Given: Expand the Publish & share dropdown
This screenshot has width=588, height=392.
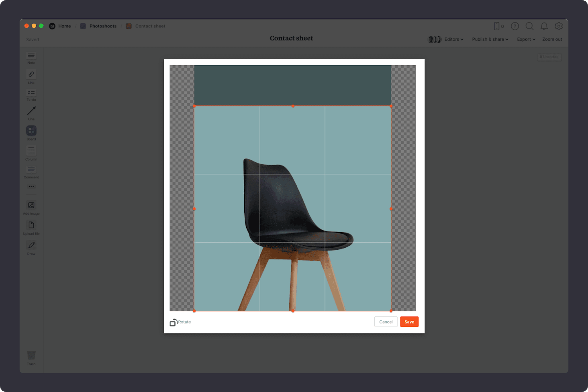Looking at the screenshot, I should click(x=489, y=39).
